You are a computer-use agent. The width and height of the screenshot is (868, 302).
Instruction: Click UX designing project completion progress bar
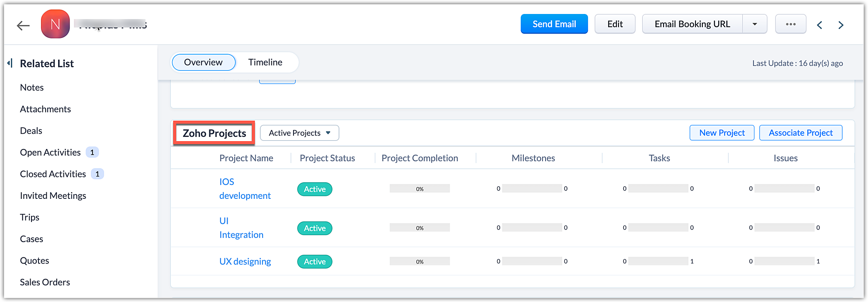point(419,261)
